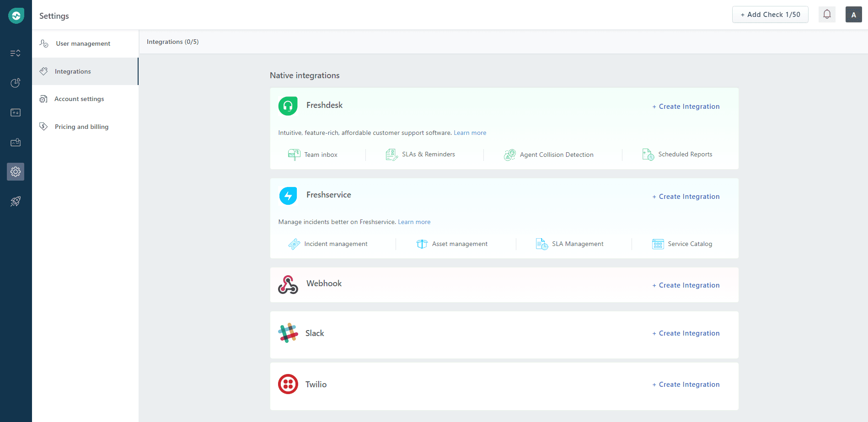Click the Freshservice lightning logo
The height and width of the screenshot is (422, 868).
288,196
